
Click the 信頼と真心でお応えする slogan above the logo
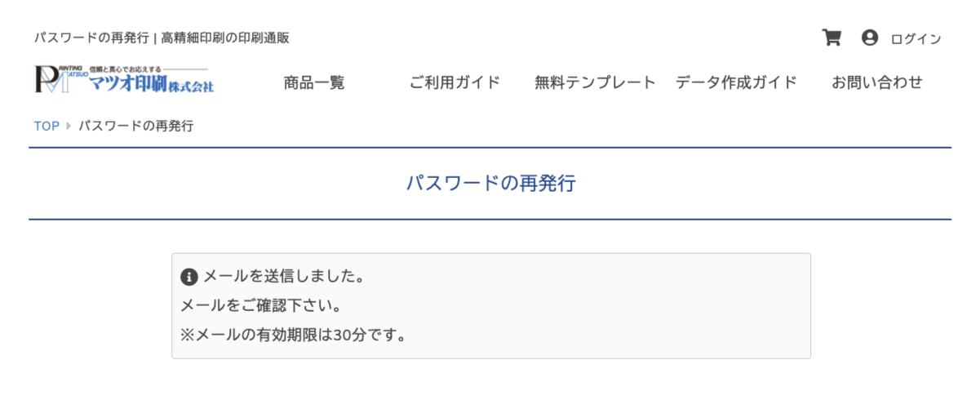tap(125, 69)
